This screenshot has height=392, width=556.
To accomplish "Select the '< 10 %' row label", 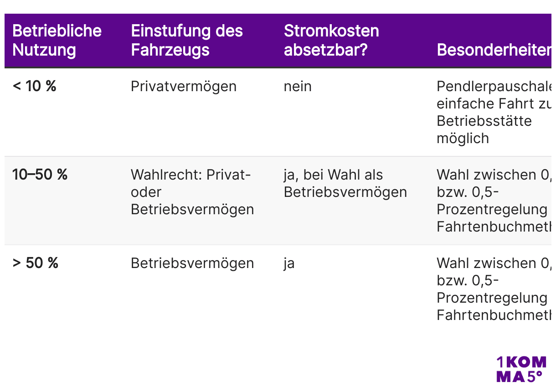I will [35, 86].
